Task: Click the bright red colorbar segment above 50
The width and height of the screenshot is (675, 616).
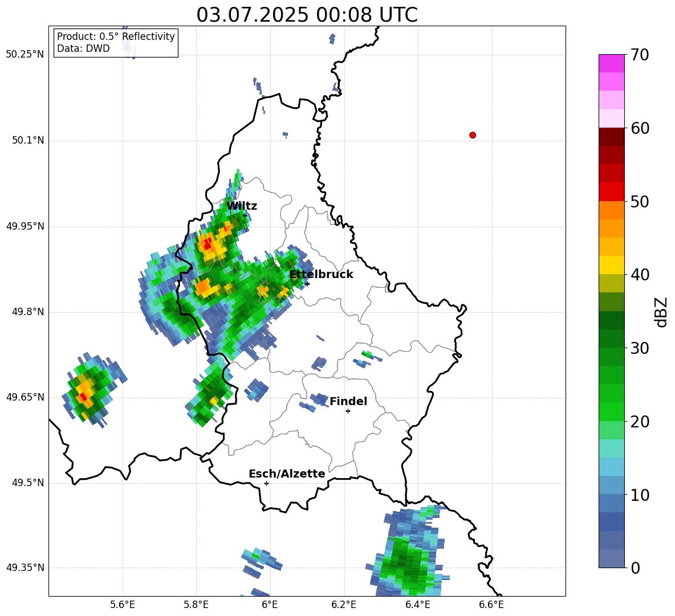Action: pos(611,192)
